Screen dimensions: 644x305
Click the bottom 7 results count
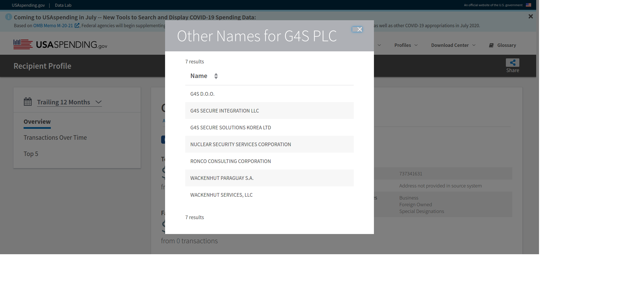click(x=195, y=217)
